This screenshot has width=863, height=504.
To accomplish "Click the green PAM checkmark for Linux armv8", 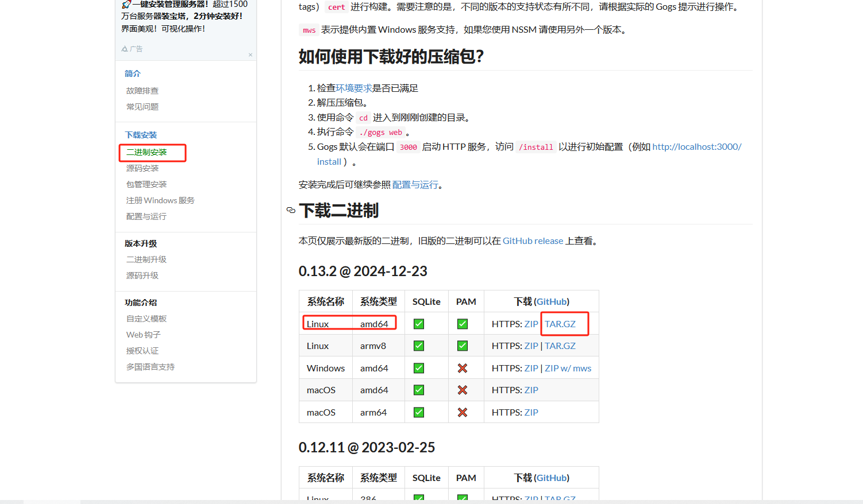I will (x=462, y=346).
